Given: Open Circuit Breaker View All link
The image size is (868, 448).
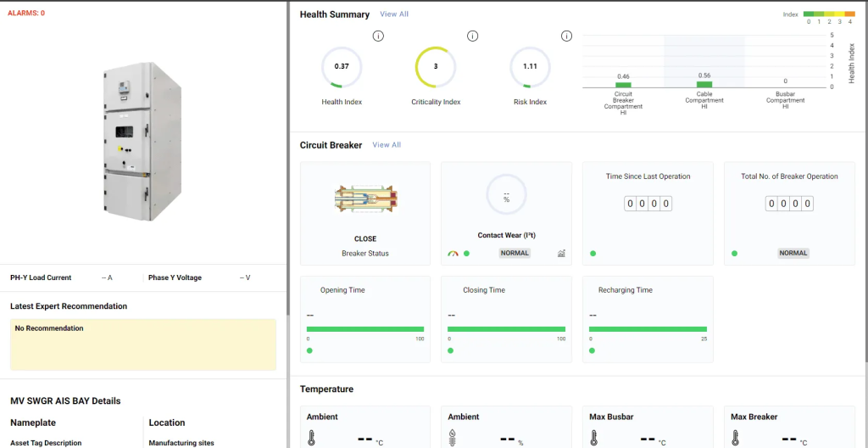Looking at the screenshot, I should pyautogui.click(x=387, y=145).
